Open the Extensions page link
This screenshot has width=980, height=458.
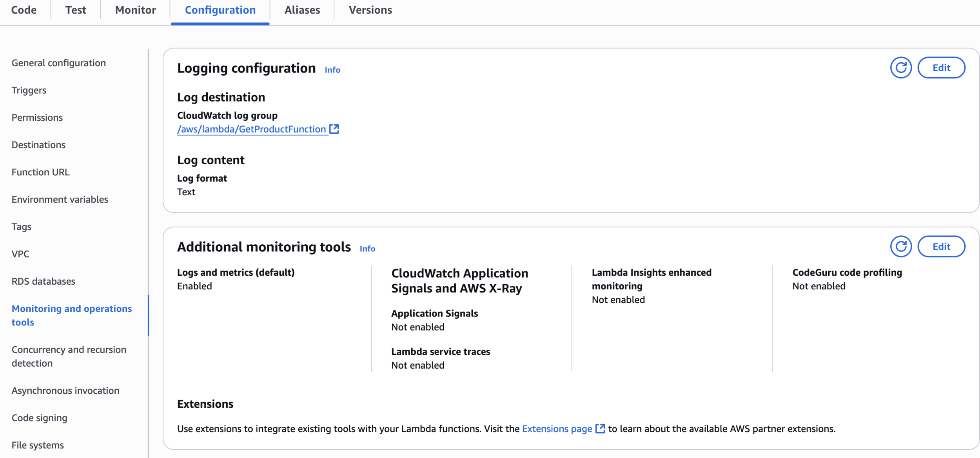(557, 429)
